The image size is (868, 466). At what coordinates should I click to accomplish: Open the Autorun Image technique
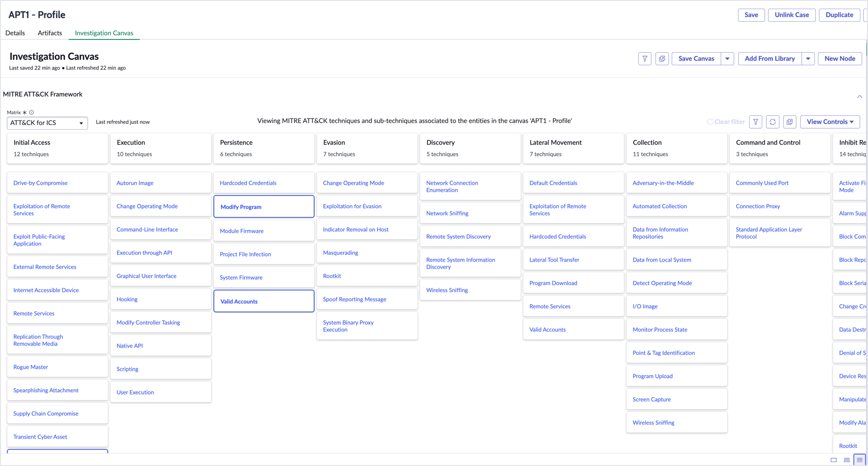160,183
